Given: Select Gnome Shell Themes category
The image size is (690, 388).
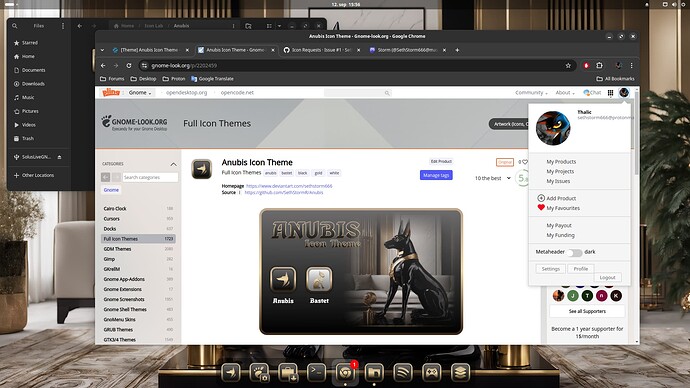Looking at the screenshot, I should point(125,309).
